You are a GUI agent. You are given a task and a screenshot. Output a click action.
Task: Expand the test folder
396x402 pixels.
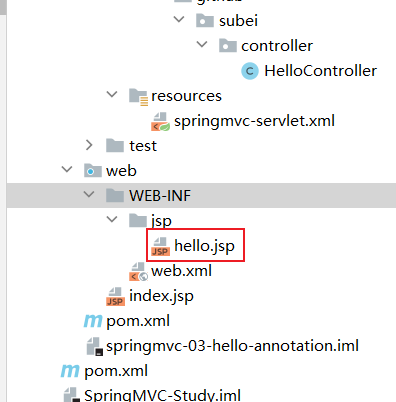pyautogui.click(x=89, y=145)
